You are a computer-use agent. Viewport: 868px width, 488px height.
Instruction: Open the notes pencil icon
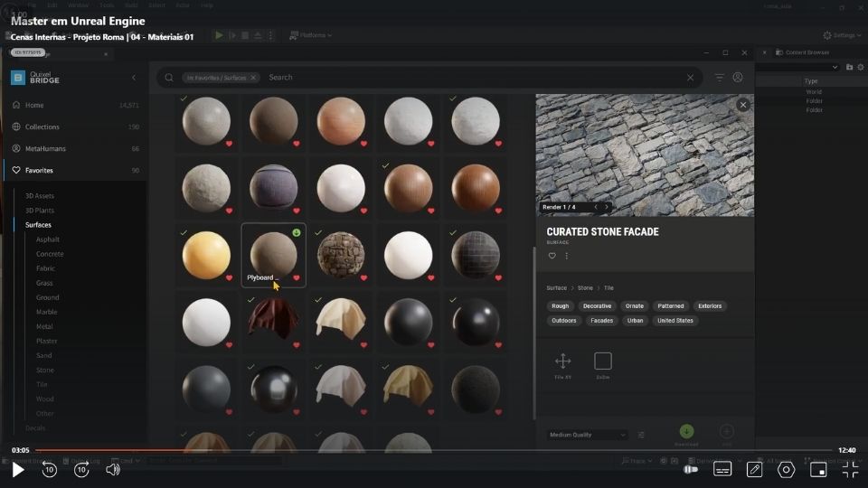pos(754,470)
